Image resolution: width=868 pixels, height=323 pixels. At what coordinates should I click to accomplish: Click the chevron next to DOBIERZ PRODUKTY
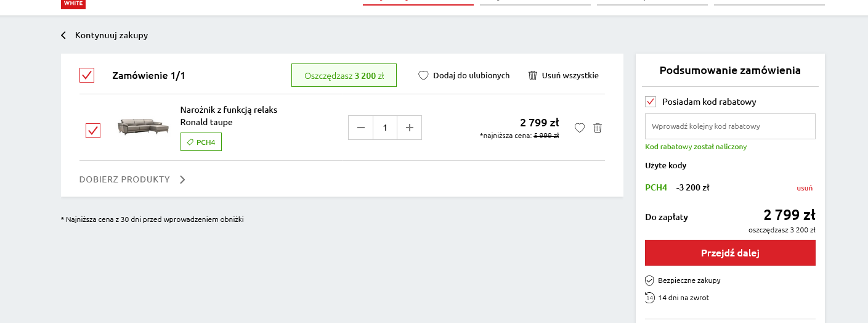(x=182, y=179)
